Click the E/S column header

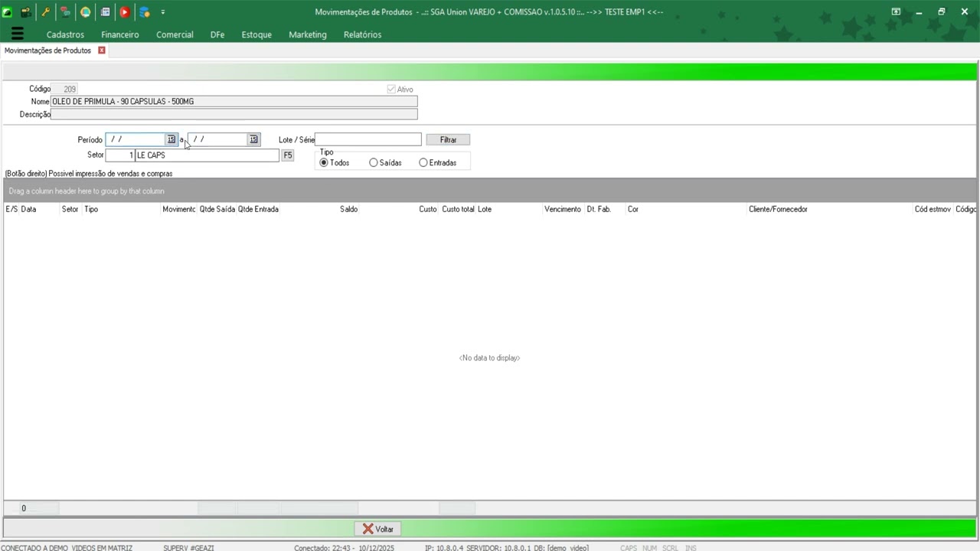(x=11, y=209)
